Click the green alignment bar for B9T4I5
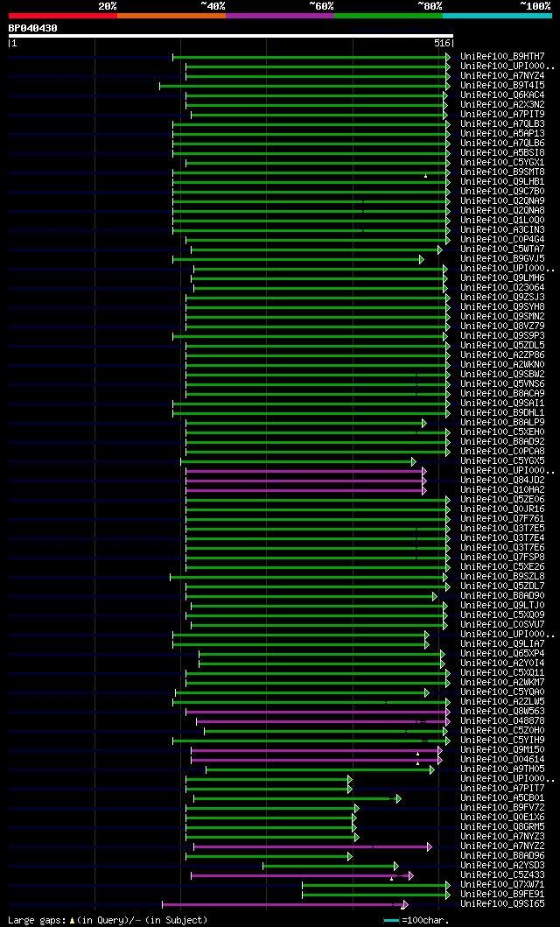Screen dimensions: 560x927 (x=303, y=87)
